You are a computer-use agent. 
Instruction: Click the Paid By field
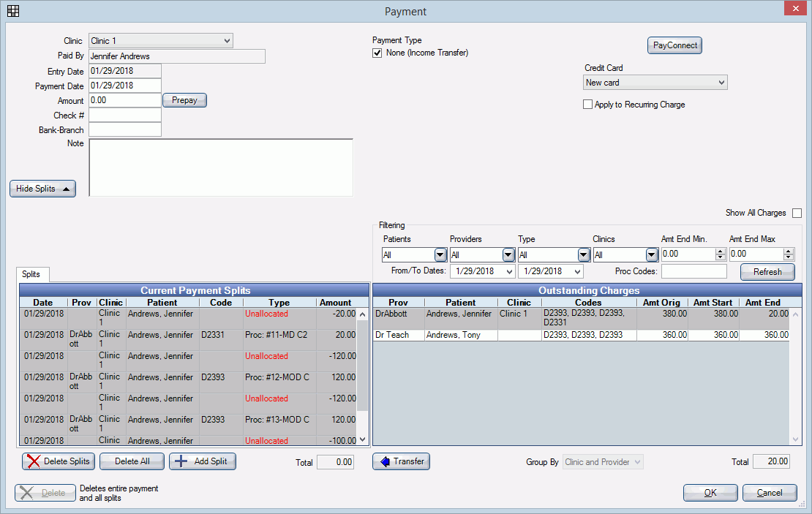pos(176,56)
